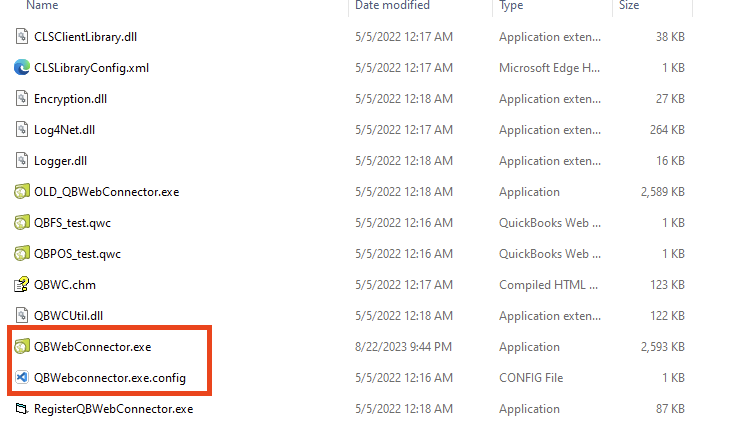Click the CONFIG File type cell
Screen dimensions: 735x445
click(x=531, y=377)
